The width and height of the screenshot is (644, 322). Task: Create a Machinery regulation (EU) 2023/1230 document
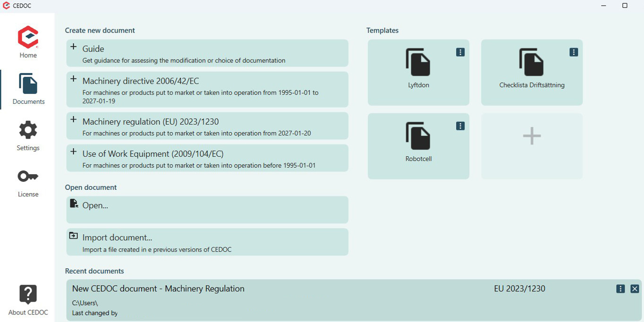coord(207,126)
